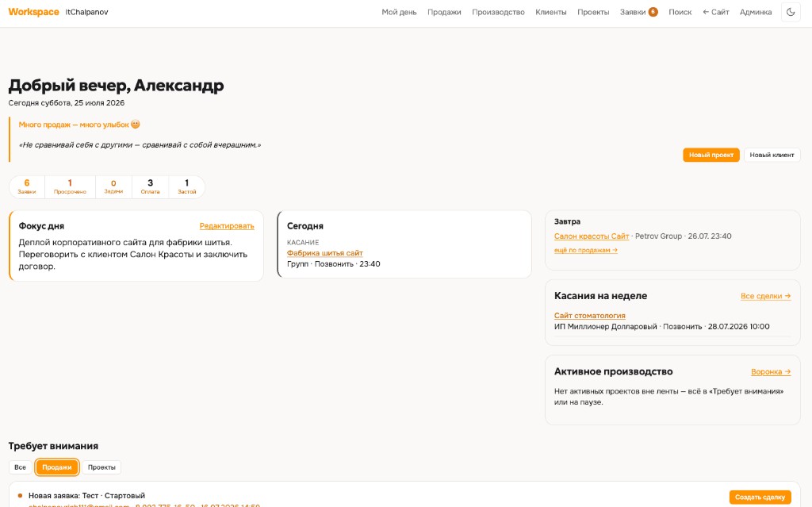Open Все сделки arrow link
Screen dimensions: 812x507
click(765, 296)
